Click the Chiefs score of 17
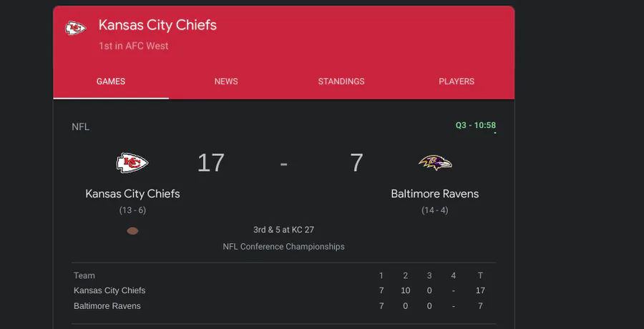 point(211,163)
